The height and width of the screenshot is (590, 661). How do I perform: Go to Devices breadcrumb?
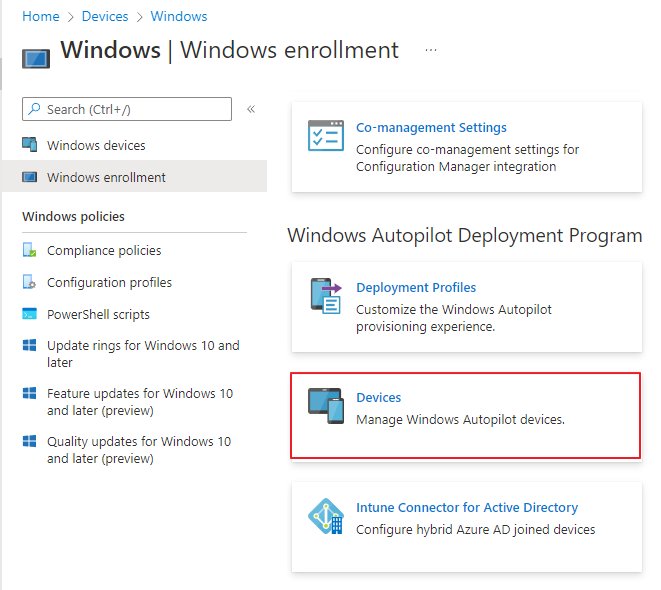[105, 16]
